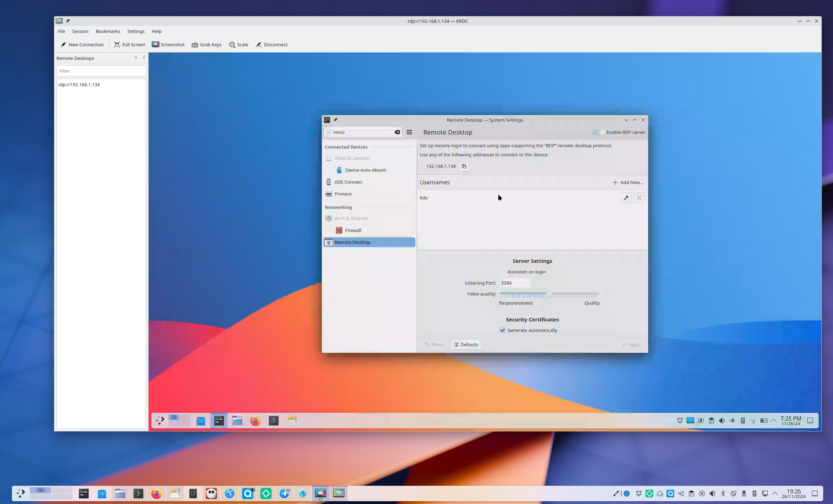Viewport: 833px width, 504px height.
Task: Open the Session menu
Action: [80, 31]
